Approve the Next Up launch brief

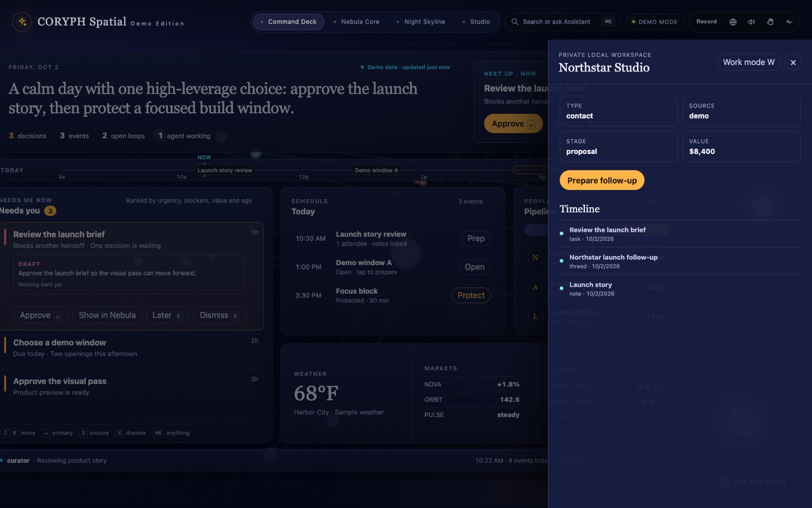[x=513, y=124]
